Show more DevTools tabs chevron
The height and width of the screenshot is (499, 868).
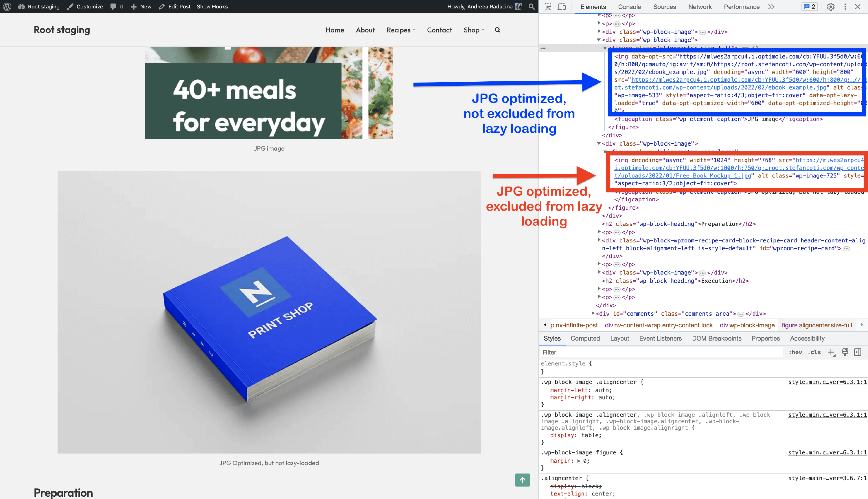point(771,7)
